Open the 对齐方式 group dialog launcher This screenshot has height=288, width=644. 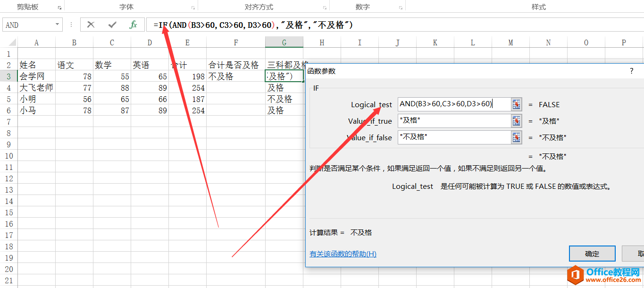325,8
